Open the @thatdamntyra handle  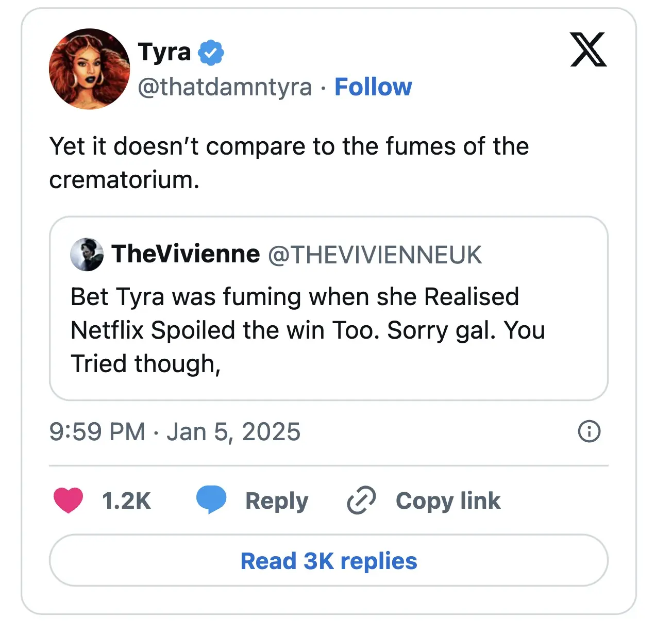point(225,87)
